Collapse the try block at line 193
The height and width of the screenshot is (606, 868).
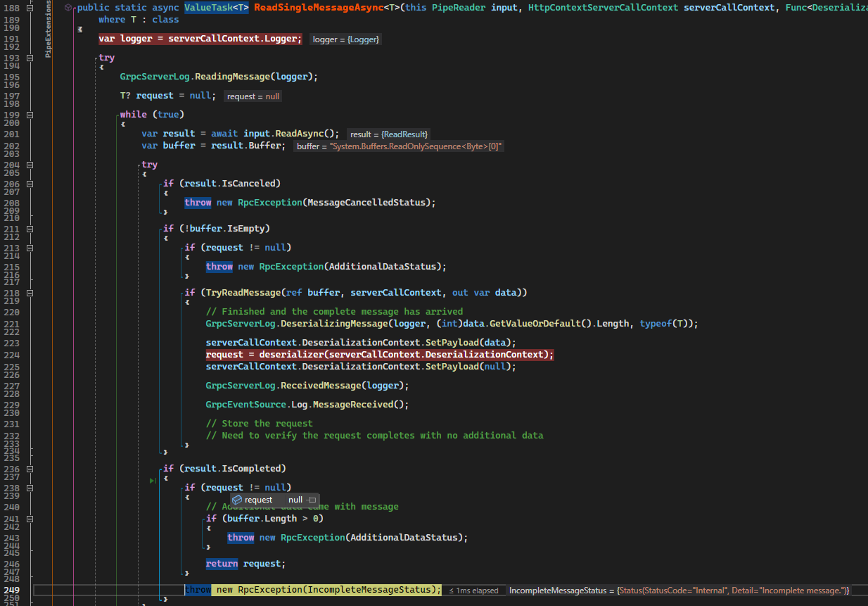click(28, 58)
